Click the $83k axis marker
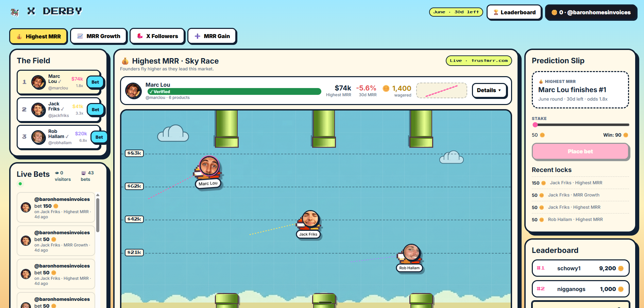This screenshot has width=644, height=308. [x=134, y=153]
